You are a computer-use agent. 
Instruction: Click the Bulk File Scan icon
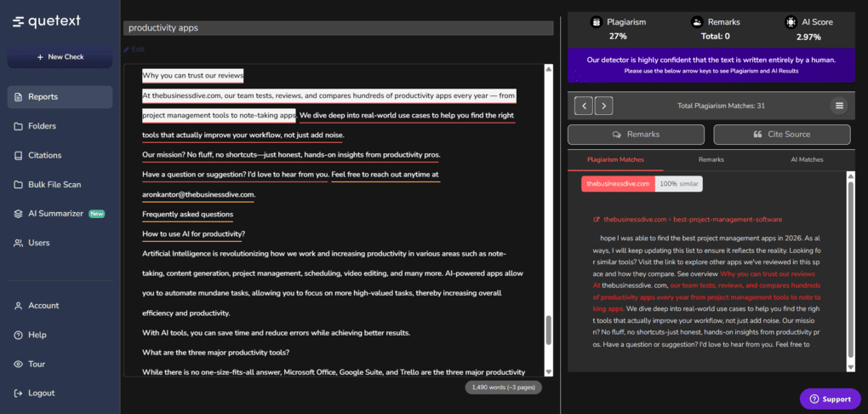[x=18, y=185]
